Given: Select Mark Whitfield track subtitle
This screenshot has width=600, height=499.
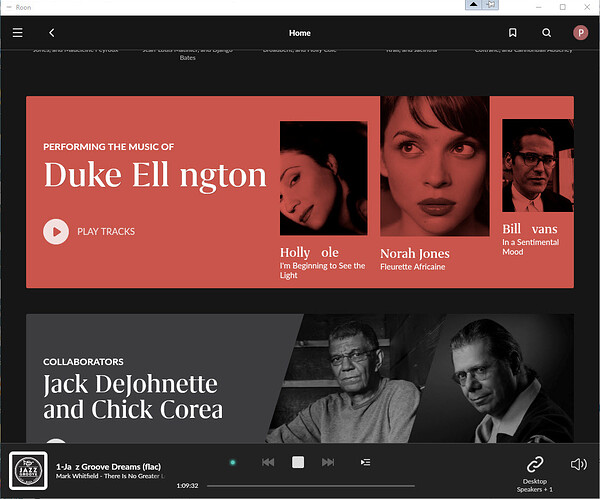Looking at the screenshot, I should pyautogui.click(x=110, y=476).
